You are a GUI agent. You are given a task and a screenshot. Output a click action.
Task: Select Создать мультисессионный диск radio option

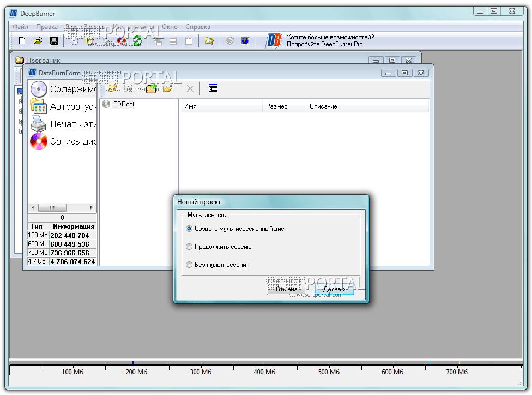(x=189, y=229)
